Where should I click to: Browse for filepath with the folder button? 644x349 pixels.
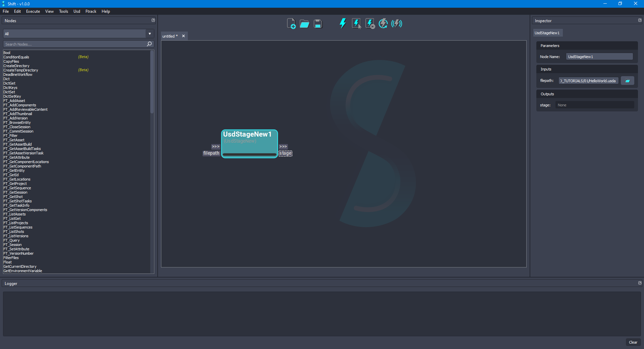click(627, 81)
